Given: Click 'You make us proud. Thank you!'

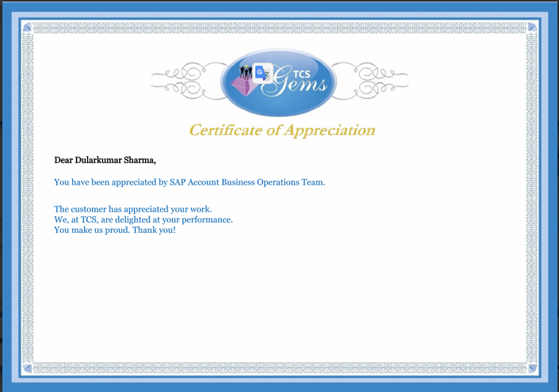Looking at the screenshot, I should pyautogui.click(x=115, y=230).
